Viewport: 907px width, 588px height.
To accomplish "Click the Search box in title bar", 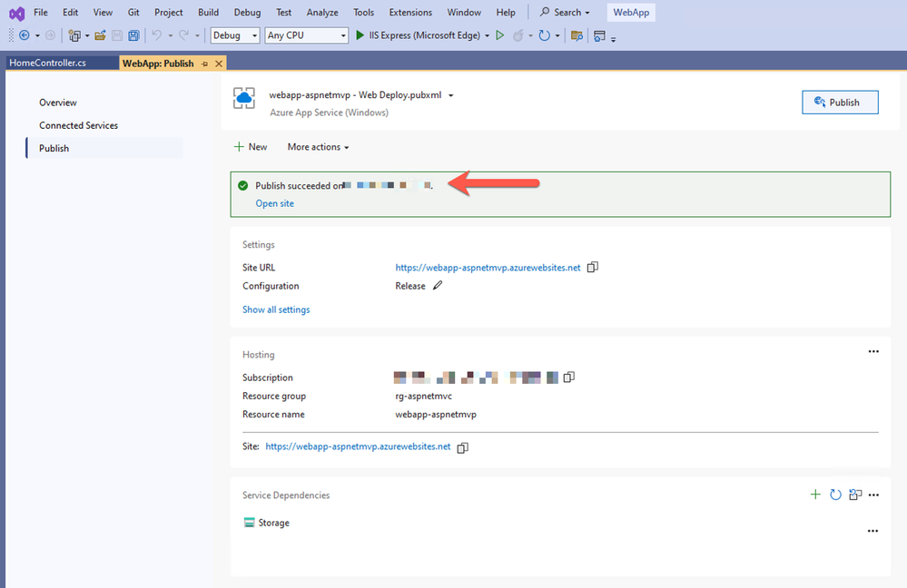I will (565, 12).
